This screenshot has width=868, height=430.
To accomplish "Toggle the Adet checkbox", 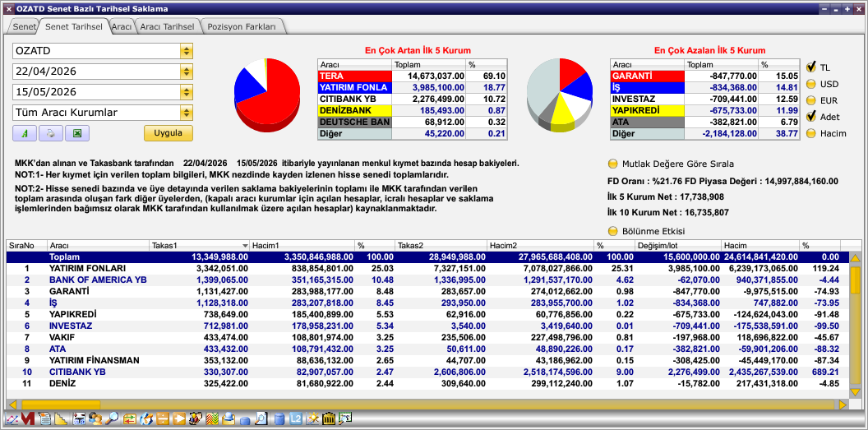I will 811,116.
